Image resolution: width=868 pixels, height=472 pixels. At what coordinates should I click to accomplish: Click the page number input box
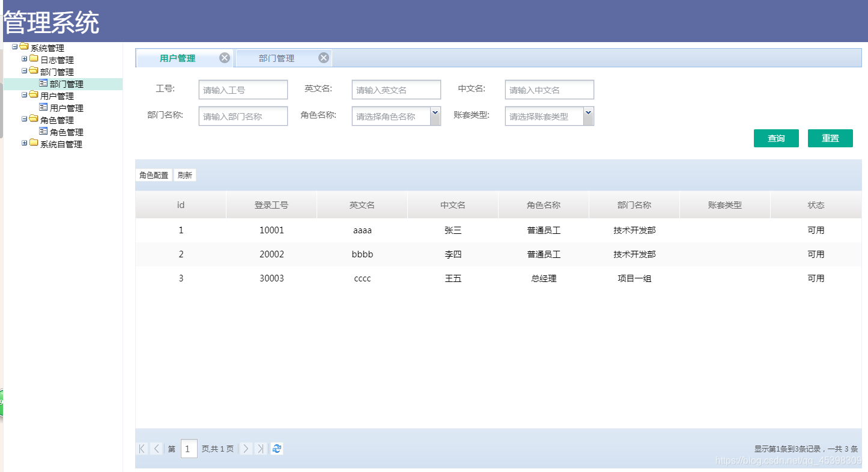[x=189, y=449]
